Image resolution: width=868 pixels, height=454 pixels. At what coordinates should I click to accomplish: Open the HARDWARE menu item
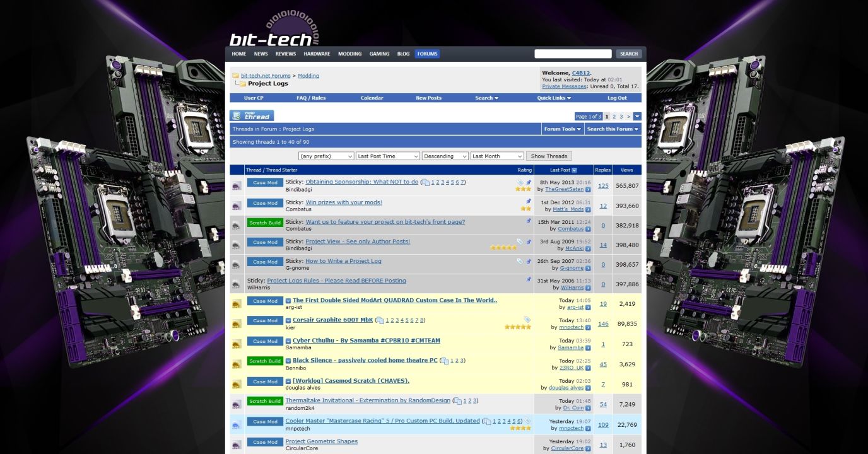coord(317,54)
